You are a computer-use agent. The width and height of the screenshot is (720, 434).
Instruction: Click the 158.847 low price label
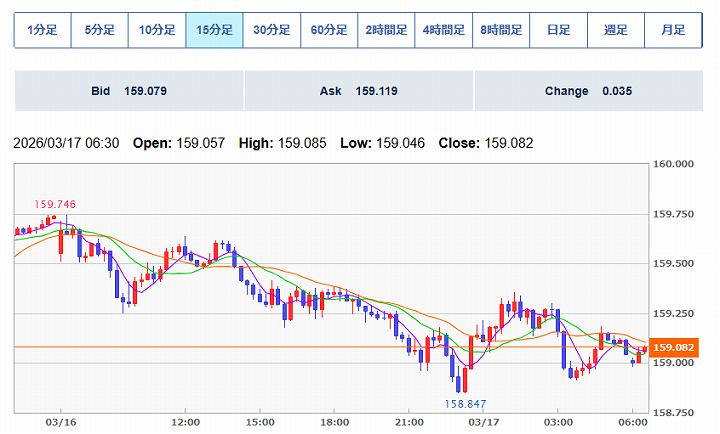[x=465, y=403]
